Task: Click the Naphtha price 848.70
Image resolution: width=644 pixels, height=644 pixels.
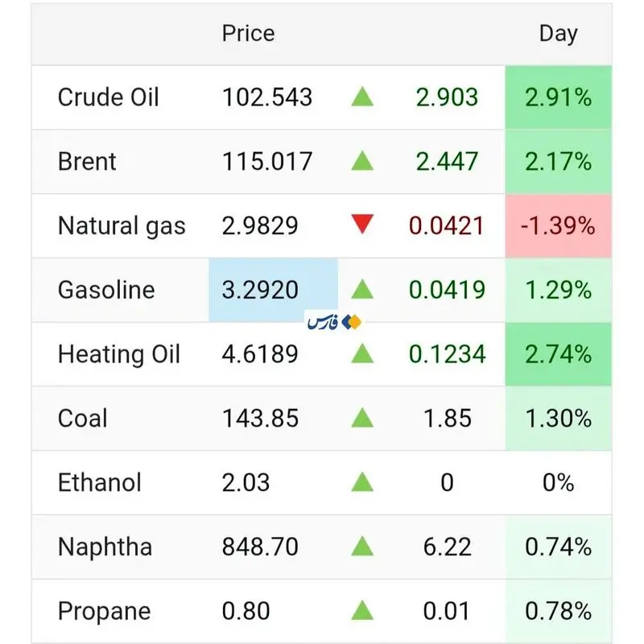Action: pos(260,547)
